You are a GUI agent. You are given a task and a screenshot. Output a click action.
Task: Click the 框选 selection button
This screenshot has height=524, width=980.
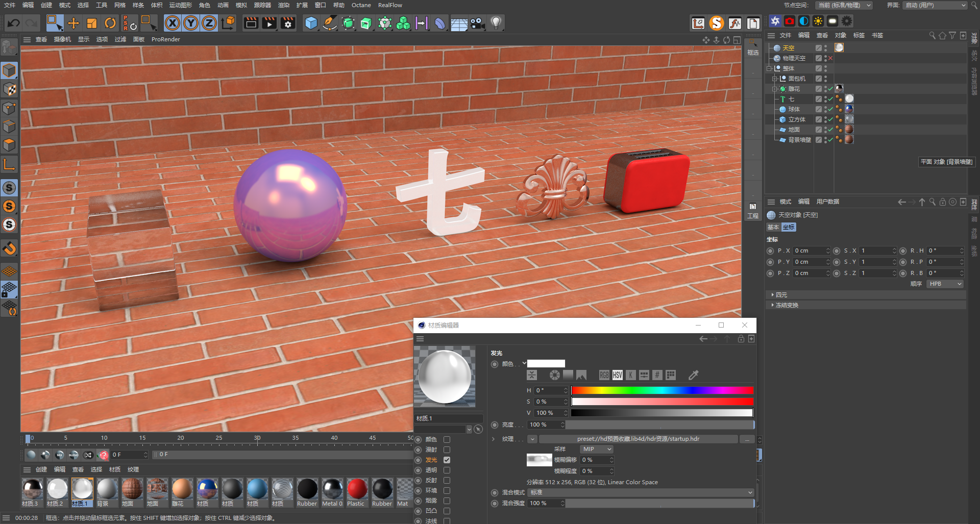tap(753, 47)
